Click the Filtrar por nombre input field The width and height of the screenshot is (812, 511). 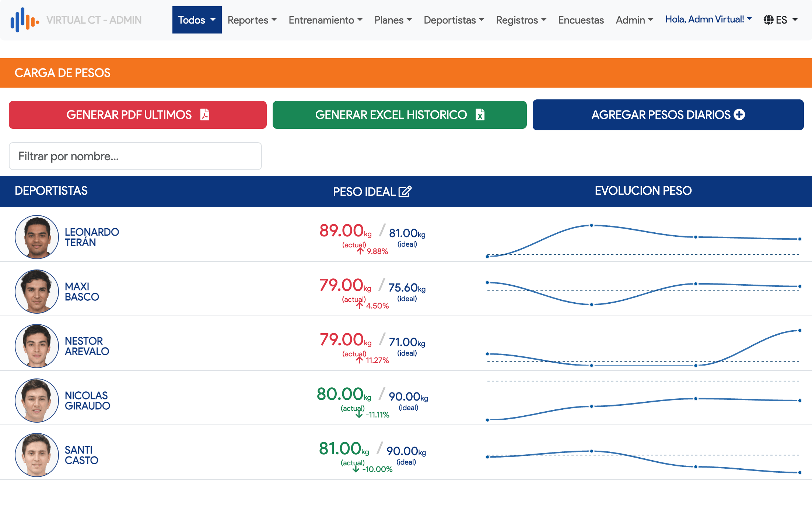coord(135,156)
